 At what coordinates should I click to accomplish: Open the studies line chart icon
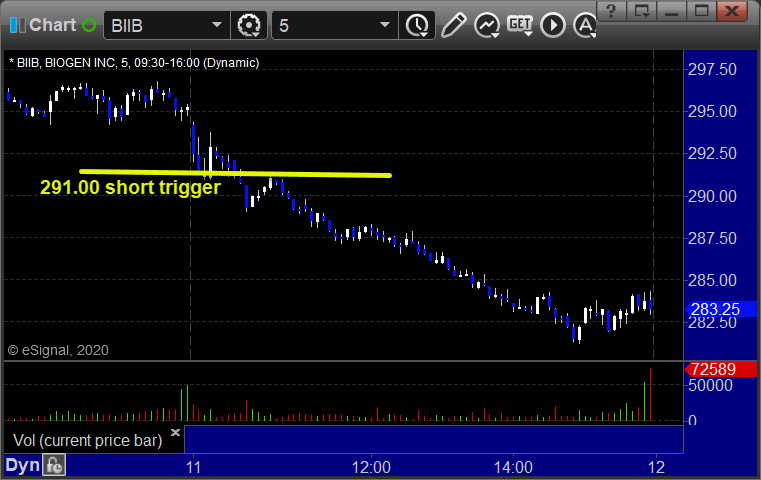pyautogui.click(x=487, y=25)
